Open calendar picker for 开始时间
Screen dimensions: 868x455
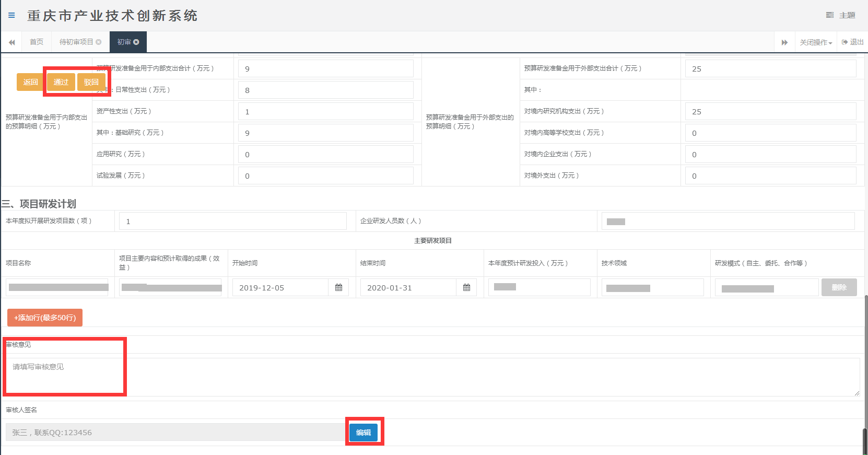pyautogui.click(x=338, y=288)
